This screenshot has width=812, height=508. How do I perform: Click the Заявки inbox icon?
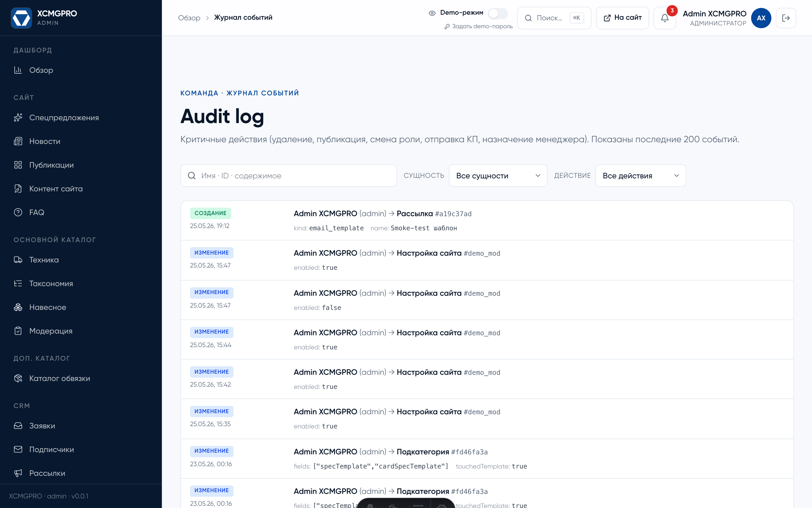(18, 426)
